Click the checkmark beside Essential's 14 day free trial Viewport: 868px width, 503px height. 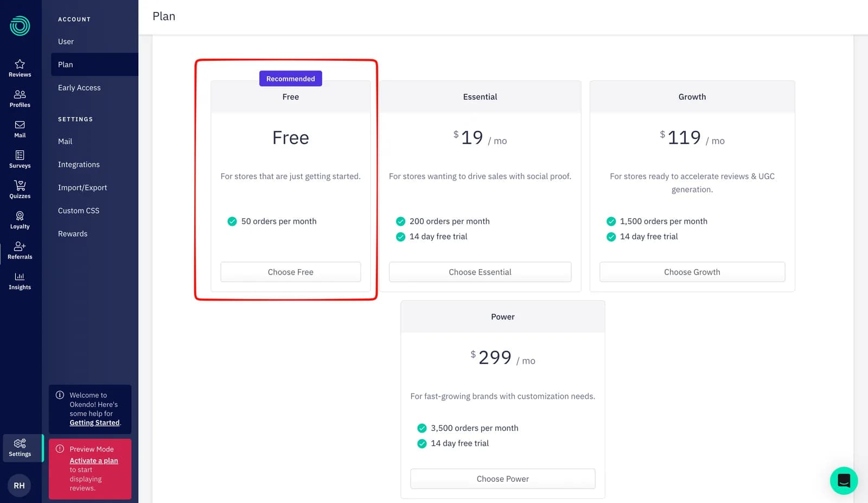(x=400, y=237)
